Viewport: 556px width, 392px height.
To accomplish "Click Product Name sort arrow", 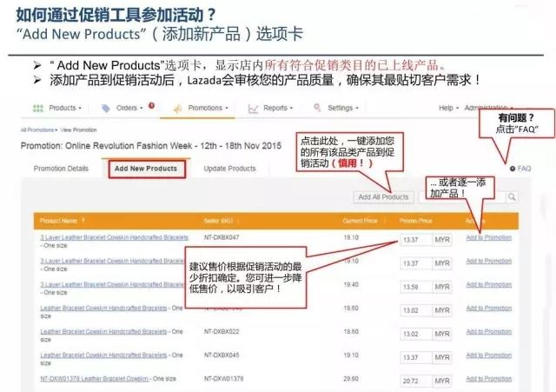I will pos(83,220).
